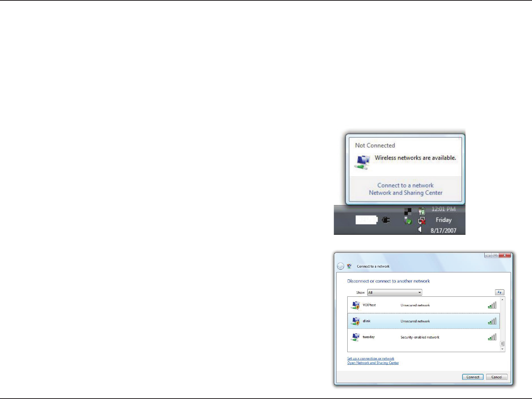Click the Cancel button
Viewport: 532px width, 399px height.
point(497,377)
